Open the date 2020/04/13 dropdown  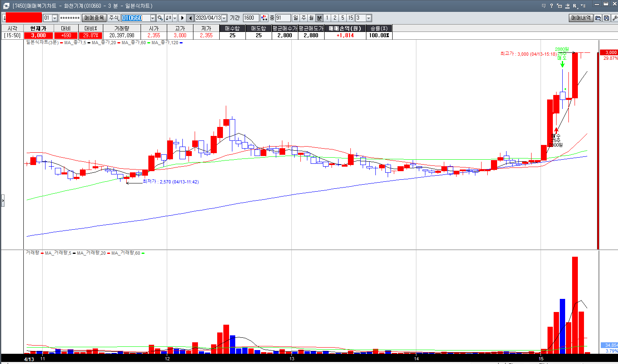click(224, 18)
